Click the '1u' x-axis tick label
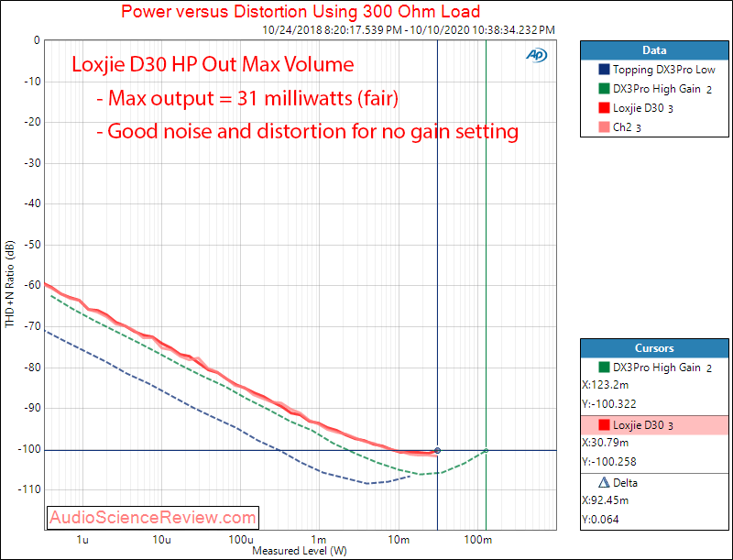Viewport: 733px width, 560px height. (x=82, y=540)
